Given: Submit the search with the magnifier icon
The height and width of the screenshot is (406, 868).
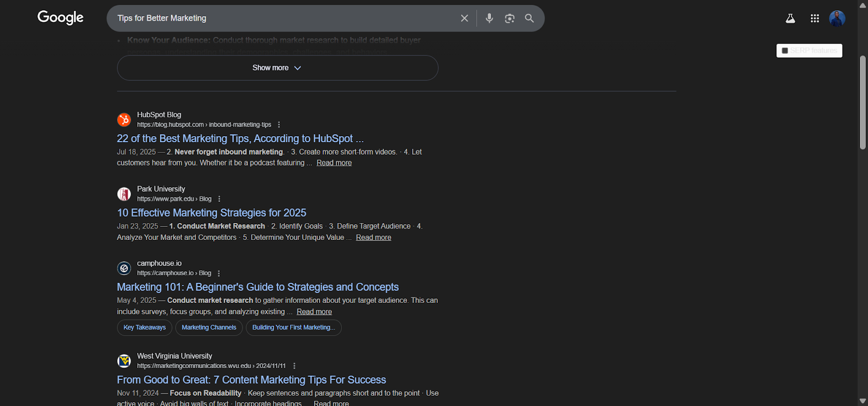Looking at the screenshot, I should point(529,18).
